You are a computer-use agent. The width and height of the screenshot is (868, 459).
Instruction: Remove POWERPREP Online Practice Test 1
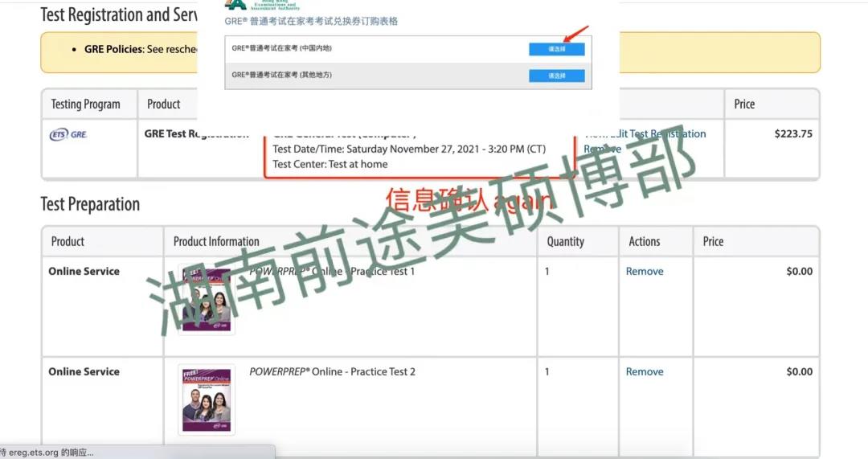[645, 272]
